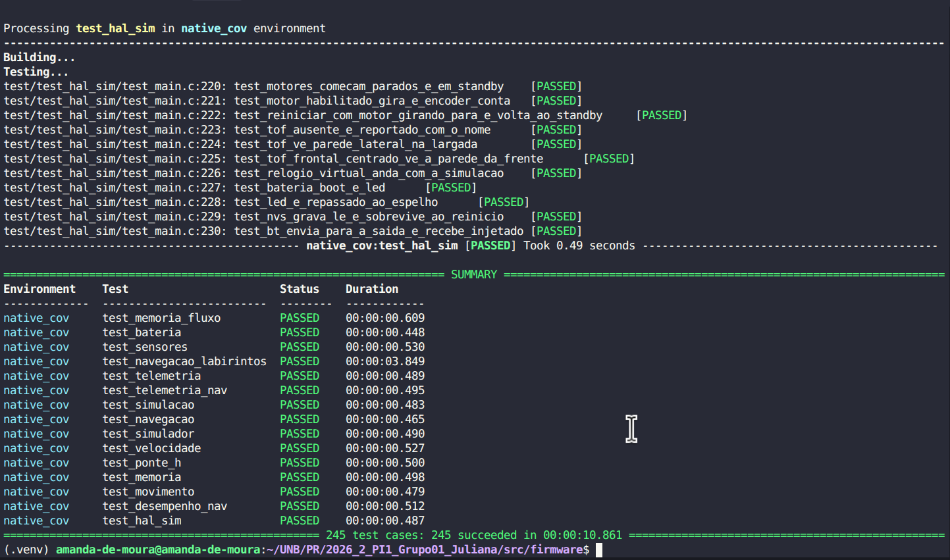Click test_bt_envia_para_a_saida_e_recebe_injetado

pyautogui.click(x=379, y=231)
